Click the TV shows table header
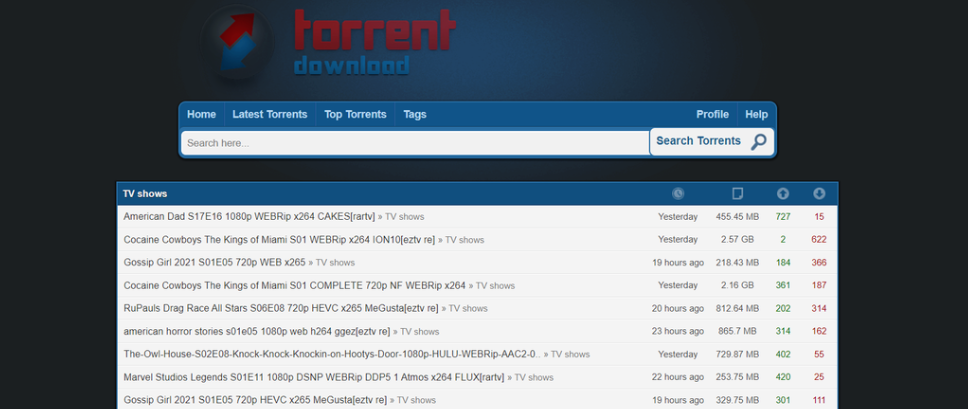Viewport: 968px width, 409px height. tap(145, 194)
